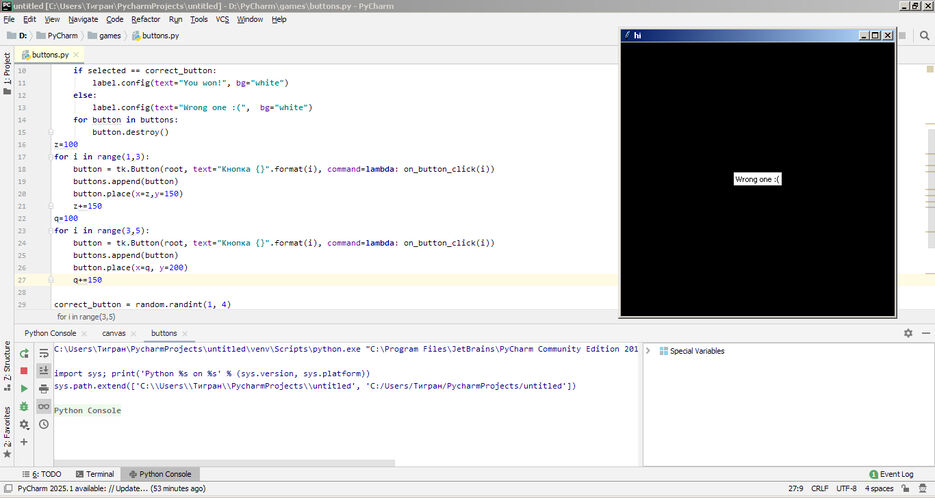Add new console with plus icon
Screen dimensions: 935x498
point(24,442)
